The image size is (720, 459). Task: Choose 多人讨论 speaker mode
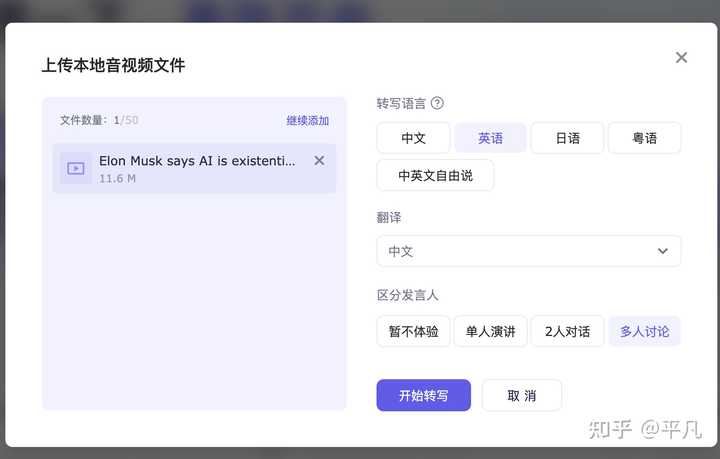pos(644,331)
